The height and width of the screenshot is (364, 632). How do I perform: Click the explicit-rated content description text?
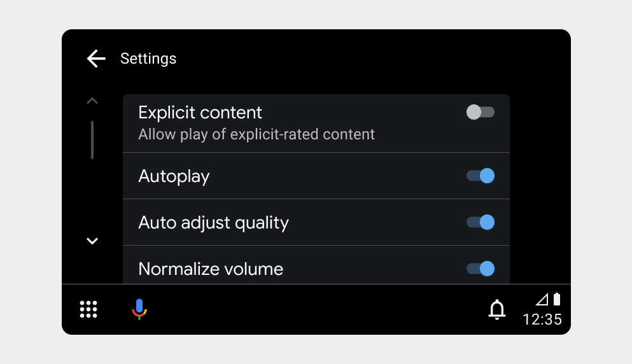pos(256,134)
